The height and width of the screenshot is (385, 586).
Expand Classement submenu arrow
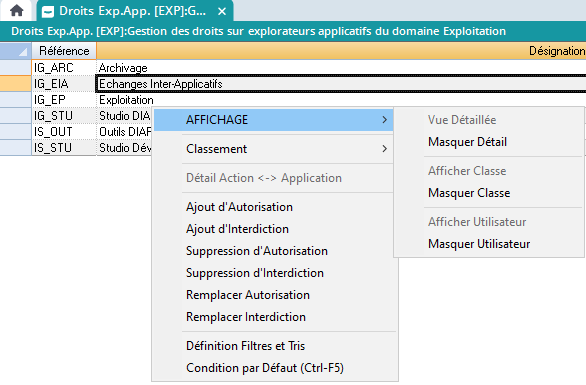385,149
